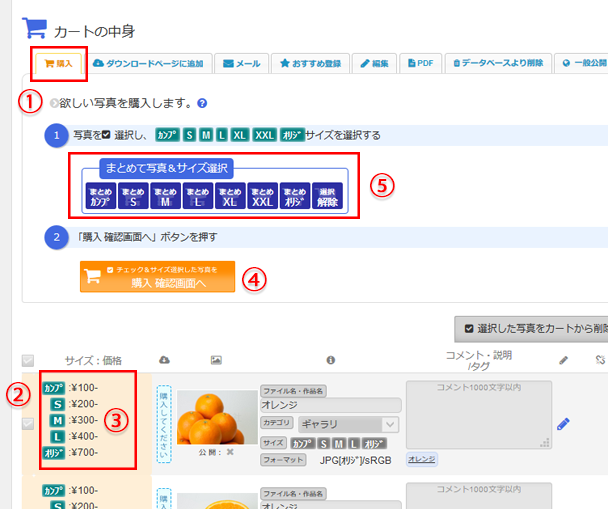Open the ダウンロードページに追加 tab

147,63
